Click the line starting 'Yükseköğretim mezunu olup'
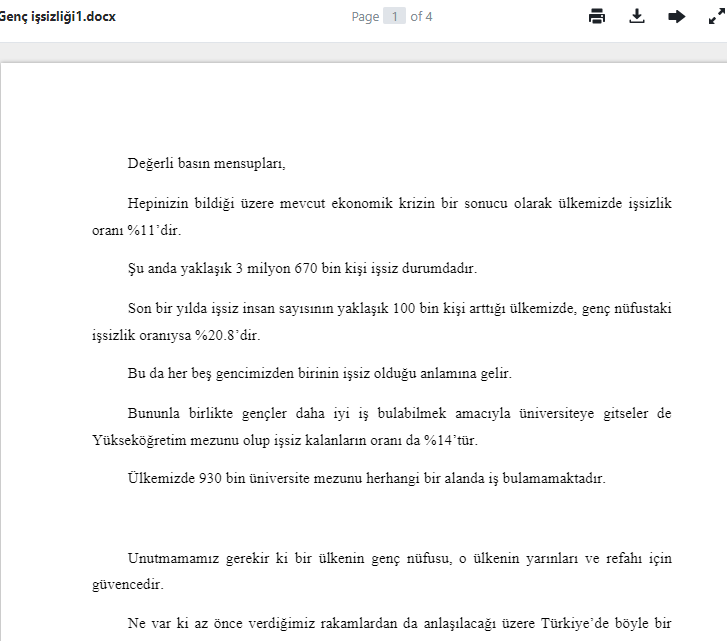This screenshot has width=727, height=641. point(285,440)
